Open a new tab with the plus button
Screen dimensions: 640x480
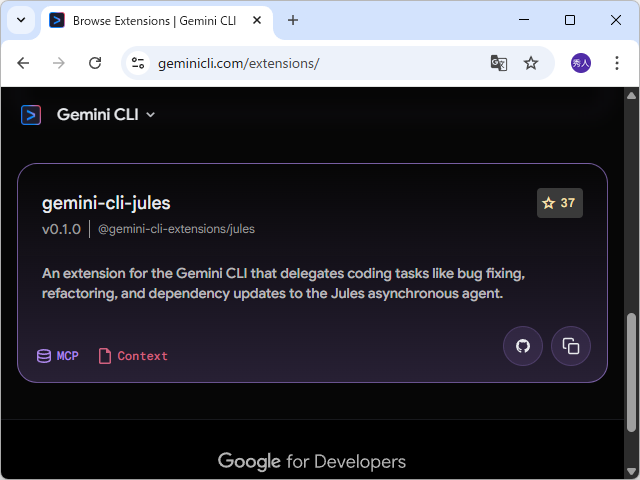point(293,20)
